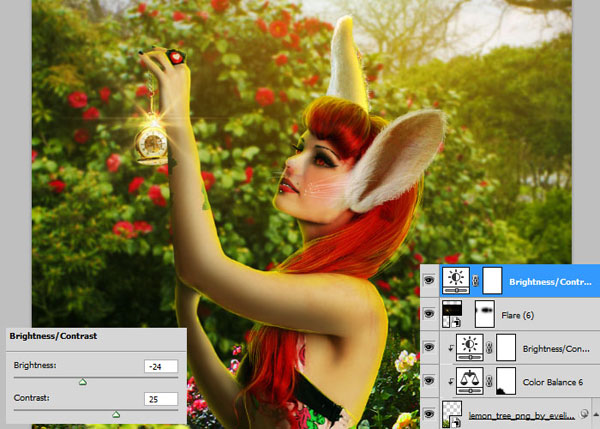Click clipping arrow beside Color Balance 6
Screen dimensions: 600x429
(451, 381)
